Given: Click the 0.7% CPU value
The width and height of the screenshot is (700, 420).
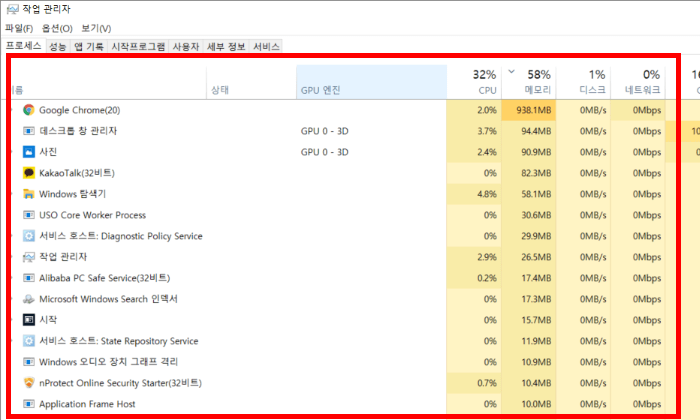Looking at the screenshot, I should click(487, 383).
